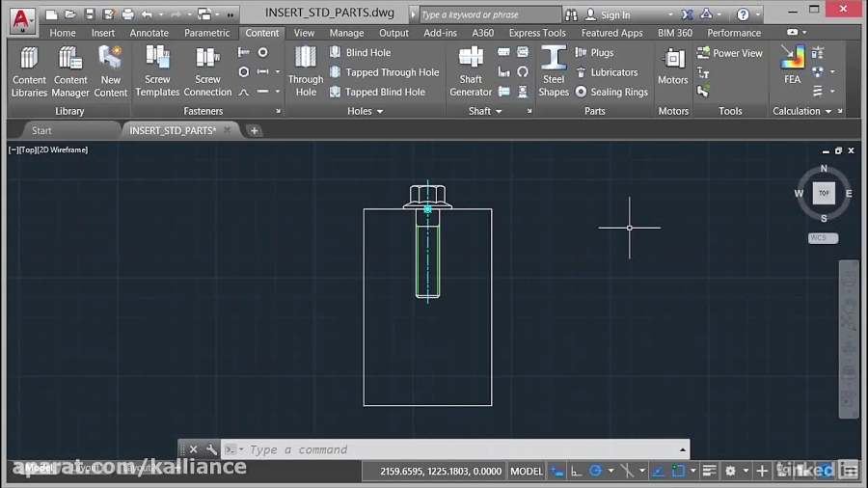The width and height of the screenshot is (868, 488).
Task: Switch to Insert ribbon tab
Action: (103, 33)
